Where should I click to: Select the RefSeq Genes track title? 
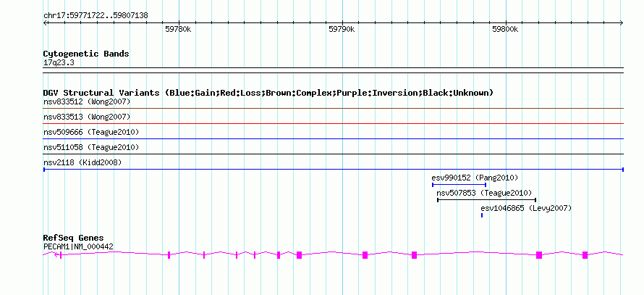74,238
